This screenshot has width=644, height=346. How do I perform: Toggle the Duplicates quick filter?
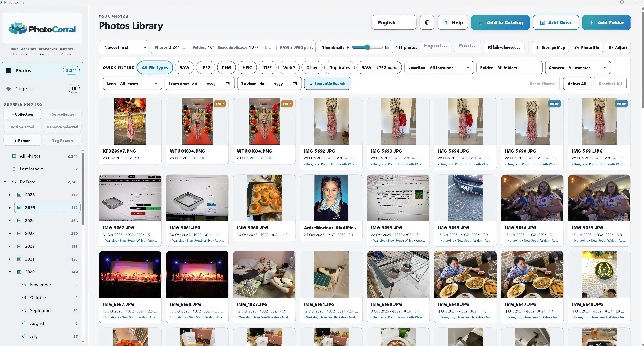(339, 68)
